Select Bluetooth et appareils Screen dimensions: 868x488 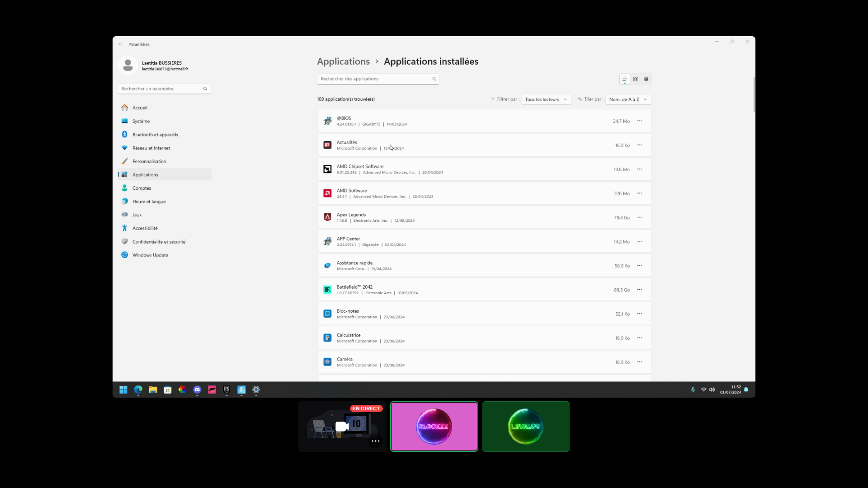165,135
